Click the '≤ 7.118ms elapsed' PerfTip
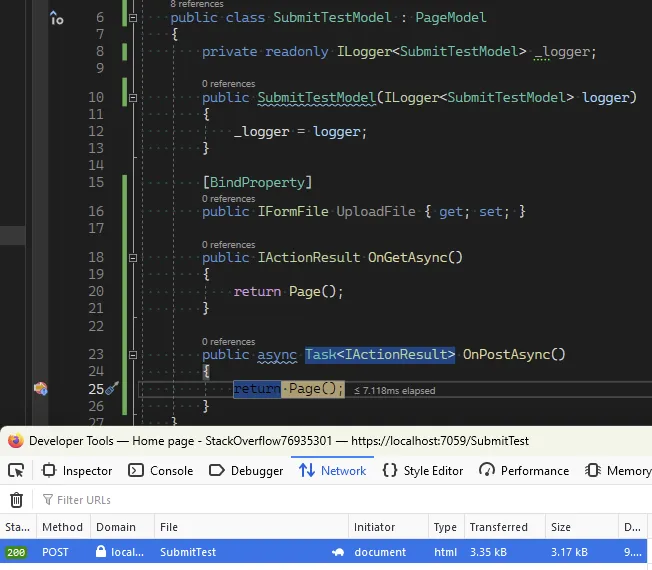 (x=395, y=391)
